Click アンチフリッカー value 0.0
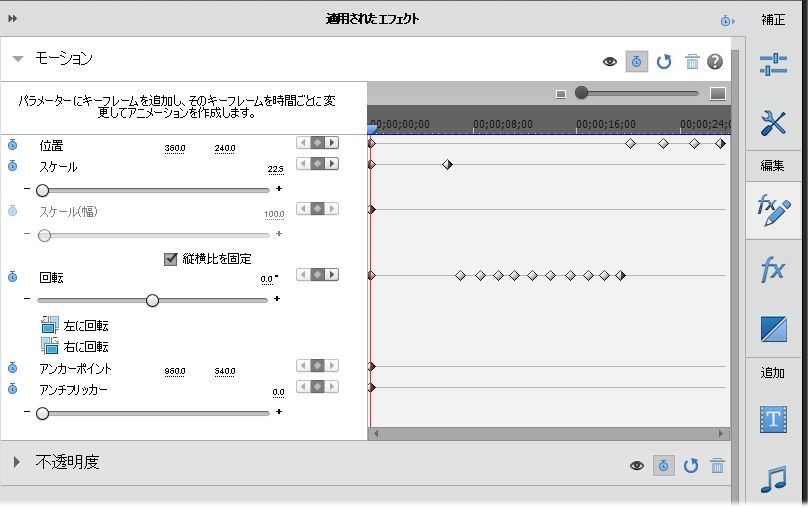 point(278,393)
